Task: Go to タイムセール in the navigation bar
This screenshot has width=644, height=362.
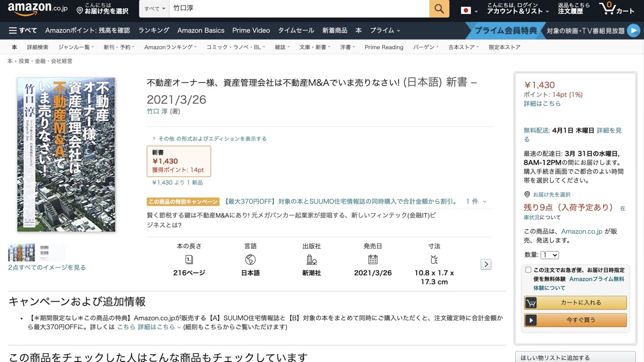Action: tap(296, 30)
